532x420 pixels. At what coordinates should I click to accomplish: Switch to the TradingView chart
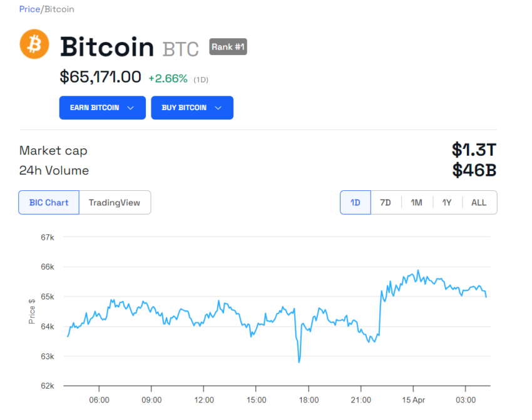pos(115,202)
